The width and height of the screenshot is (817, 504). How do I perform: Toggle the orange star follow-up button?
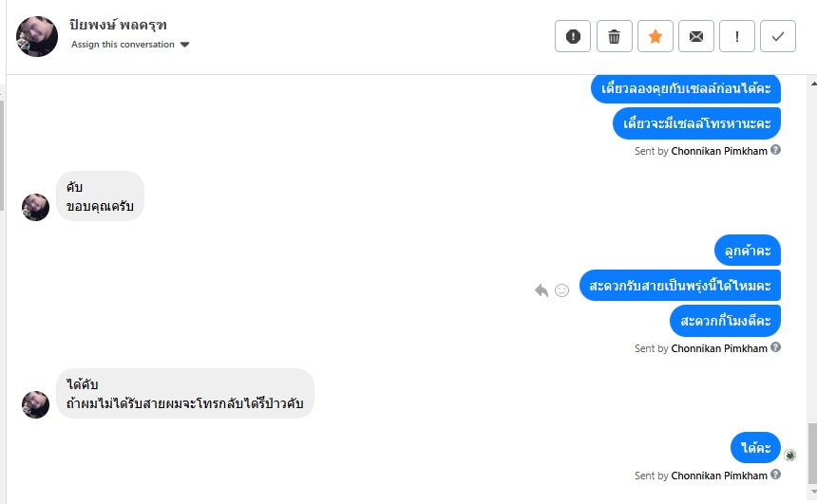tap(655, 36)
